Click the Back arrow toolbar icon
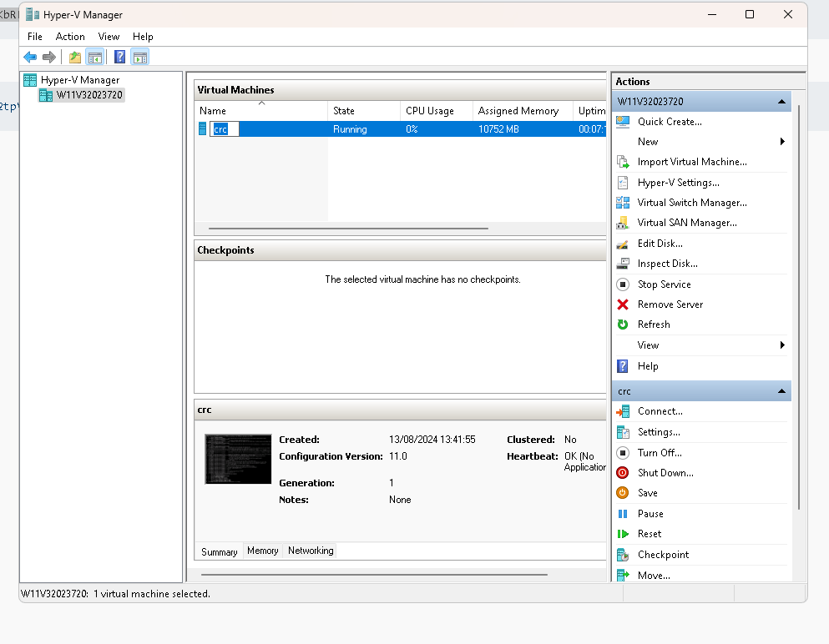The height and width of the screenshot is (644, 829). point(30,57)
